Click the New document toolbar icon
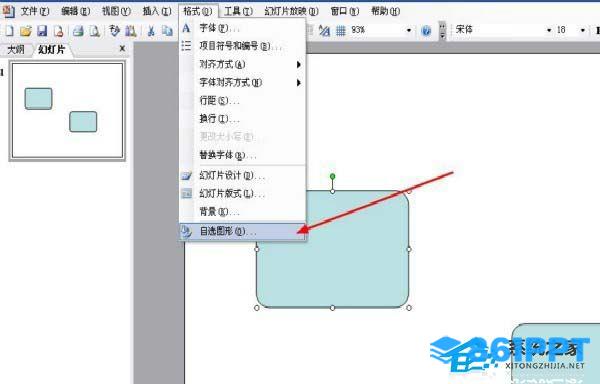This screenshot has width=600, height=384. tap(9, 31)
